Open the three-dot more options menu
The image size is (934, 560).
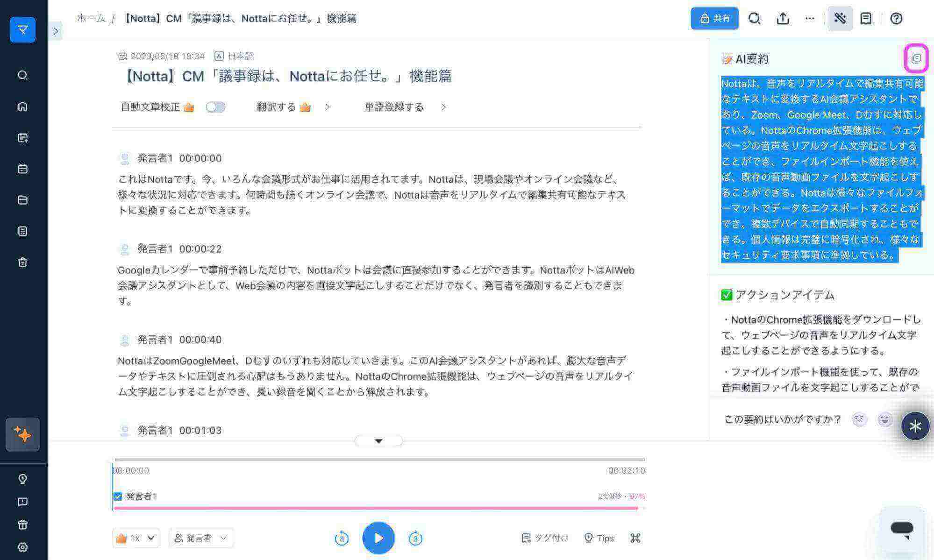810,18
